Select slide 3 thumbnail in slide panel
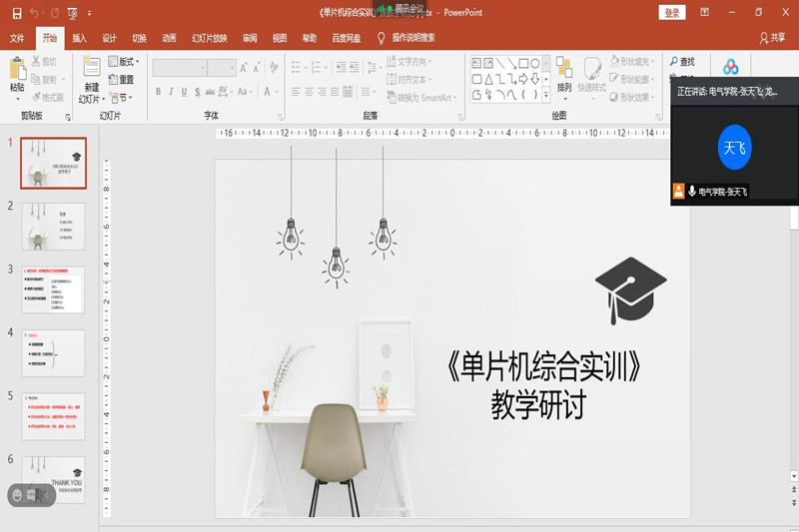This screenshot has width=799, height=532. point(53,289)
